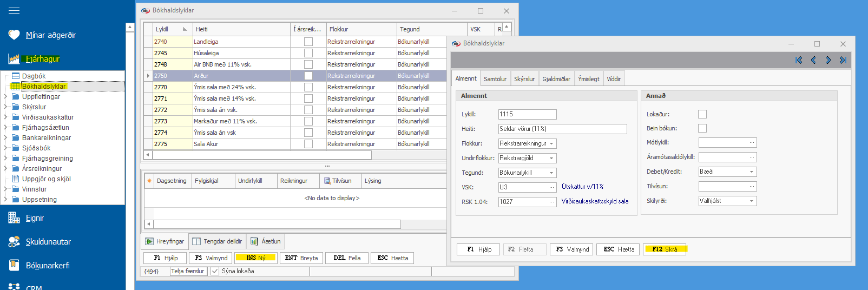Uncheck Sýna lokaða checkbox
Viewport: 868px width, 290px height.
[215, 271]
